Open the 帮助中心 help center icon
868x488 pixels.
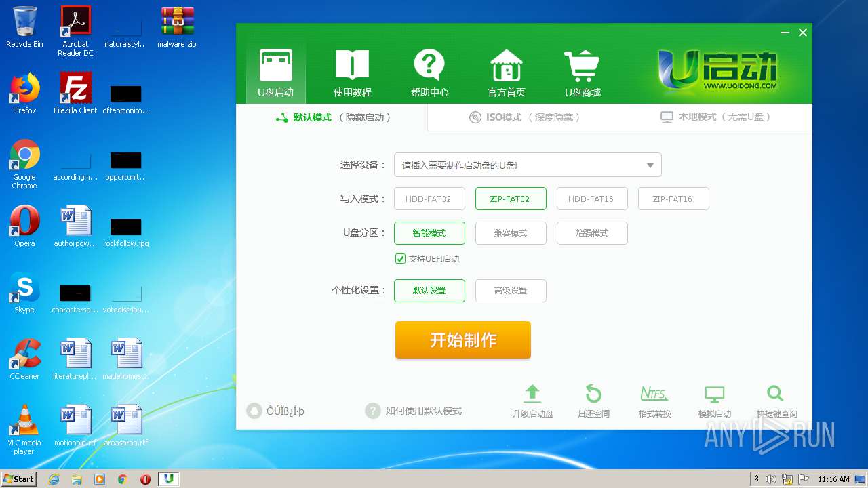429,73
